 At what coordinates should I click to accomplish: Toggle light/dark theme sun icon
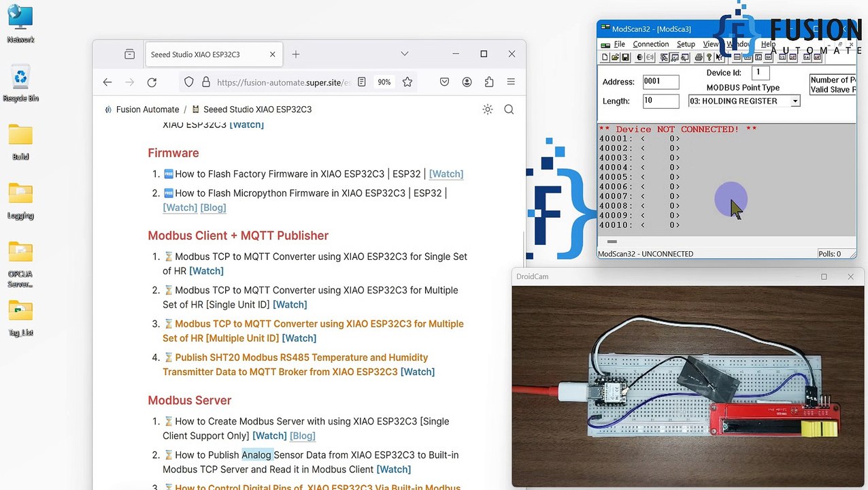click(x=488, y=110)
